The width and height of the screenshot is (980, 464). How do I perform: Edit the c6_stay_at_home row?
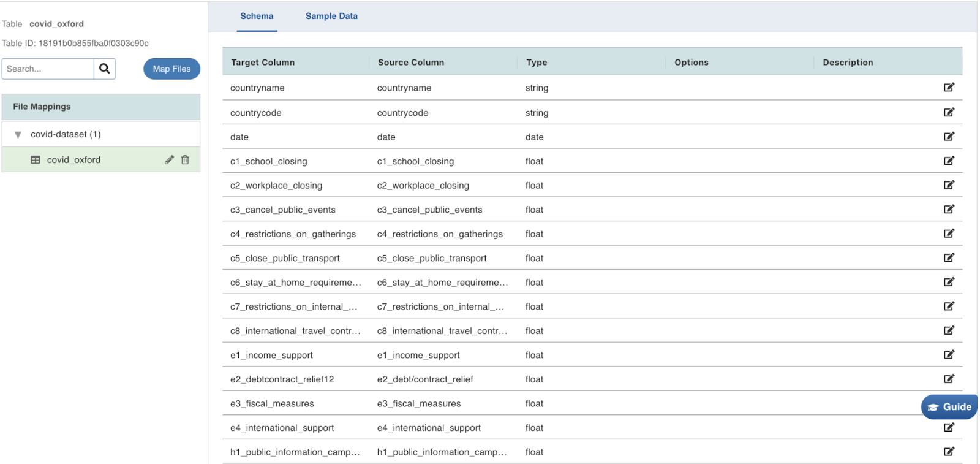tap(949, 282)
